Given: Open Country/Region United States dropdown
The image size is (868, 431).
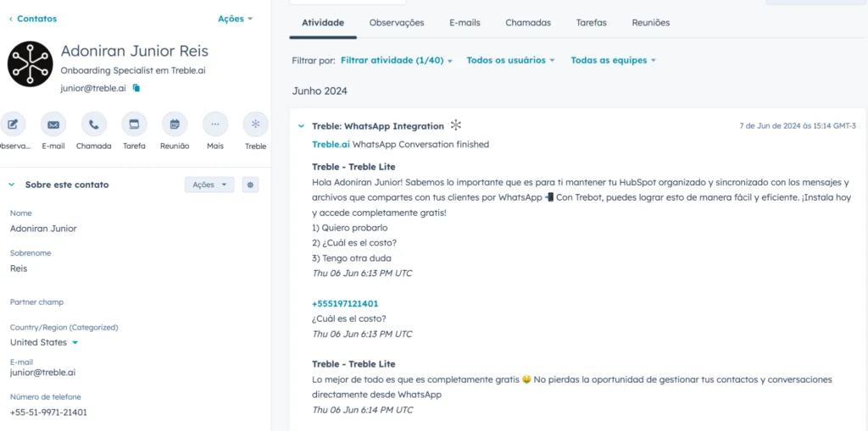Looking at the screenshot, I should [x=44, y=342].
